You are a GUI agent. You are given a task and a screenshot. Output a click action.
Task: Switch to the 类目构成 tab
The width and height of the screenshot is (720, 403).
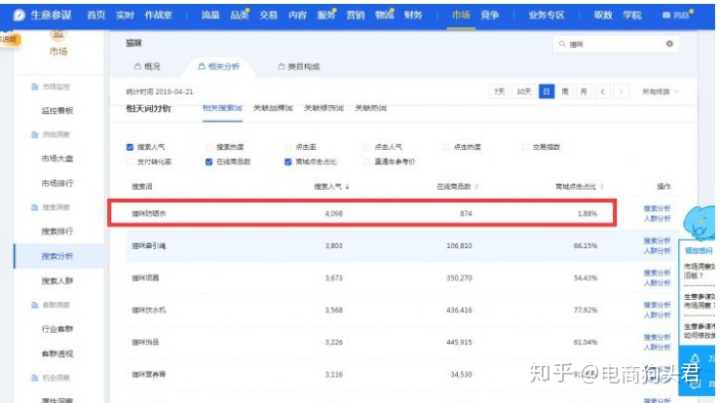[298, 67]
